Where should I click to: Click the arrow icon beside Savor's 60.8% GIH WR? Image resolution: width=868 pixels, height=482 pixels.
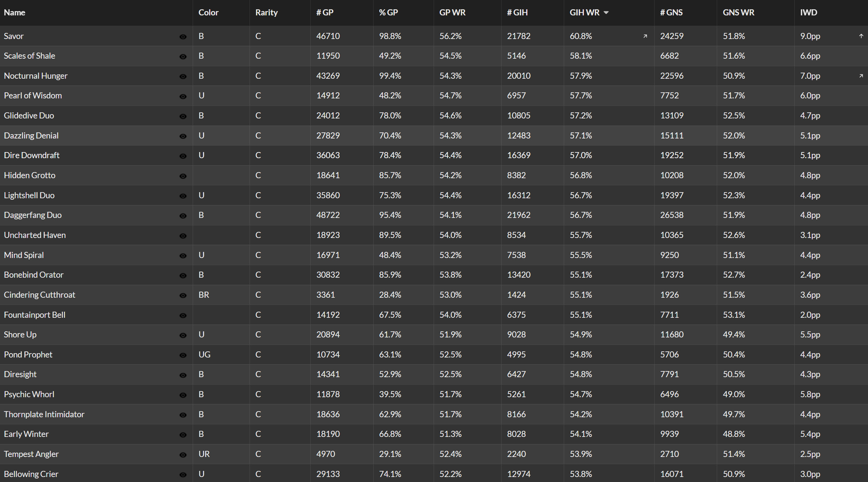[x=645, y=36]
